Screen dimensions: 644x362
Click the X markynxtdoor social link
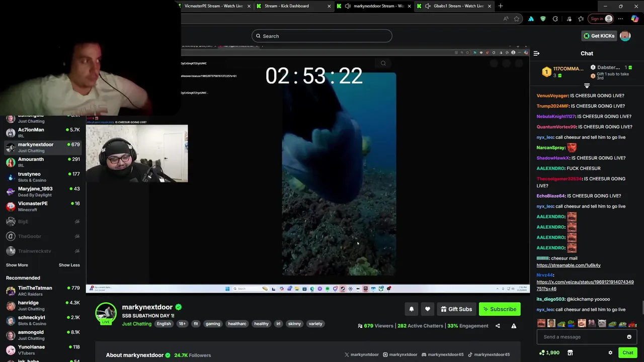point(361,354)
